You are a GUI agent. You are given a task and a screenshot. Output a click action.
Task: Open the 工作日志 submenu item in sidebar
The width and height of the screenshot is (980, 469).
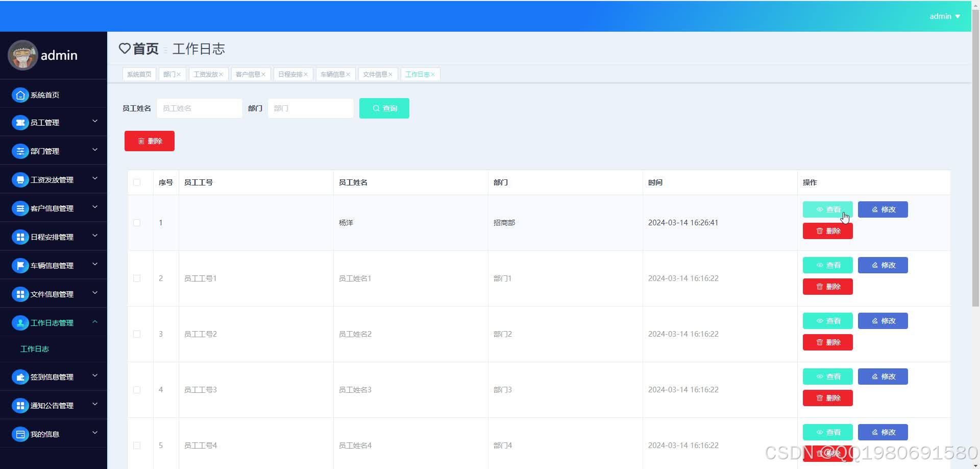point(35,349)
